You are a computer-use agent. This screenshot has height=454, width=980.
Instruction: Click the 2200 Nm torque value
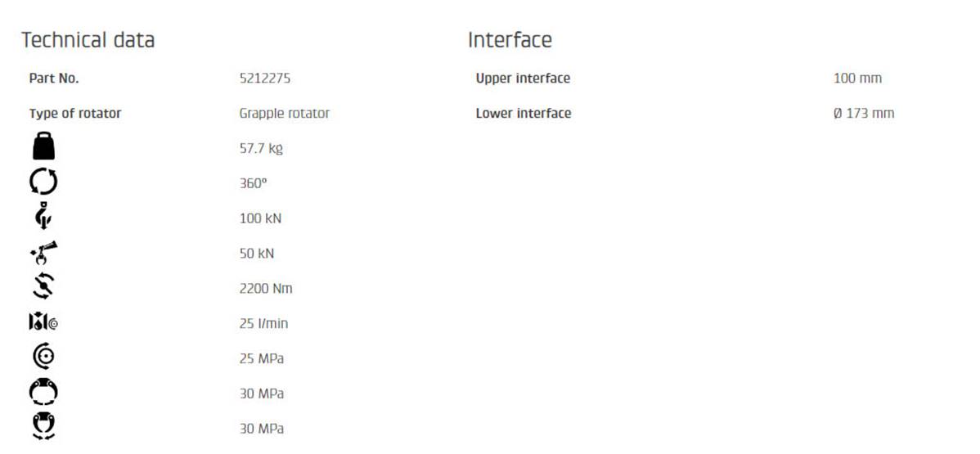click(266, 288)
